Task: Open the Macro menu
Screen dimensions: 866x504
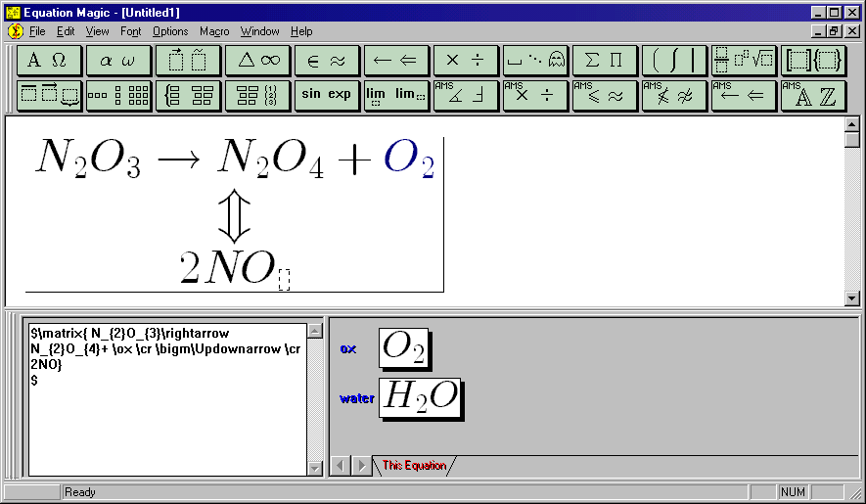Action: [214, 31]
